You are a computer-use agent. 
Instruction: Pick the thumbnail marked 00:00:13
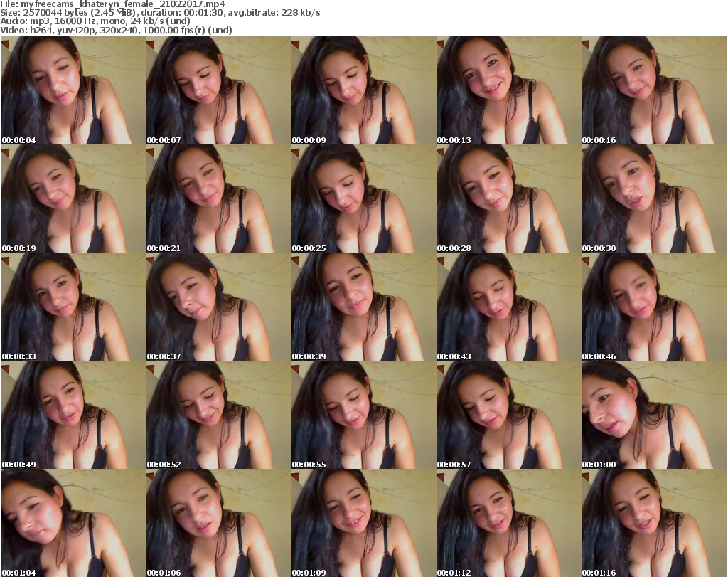[x=509, y=90]
